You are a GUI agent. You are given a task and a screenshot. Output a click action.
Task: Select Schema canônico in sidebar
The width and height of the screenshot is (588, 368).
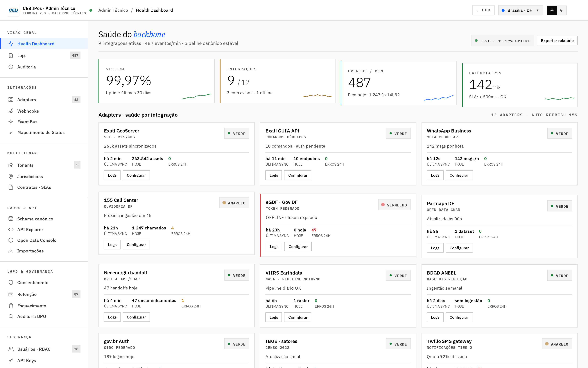(x=44, y=219)
